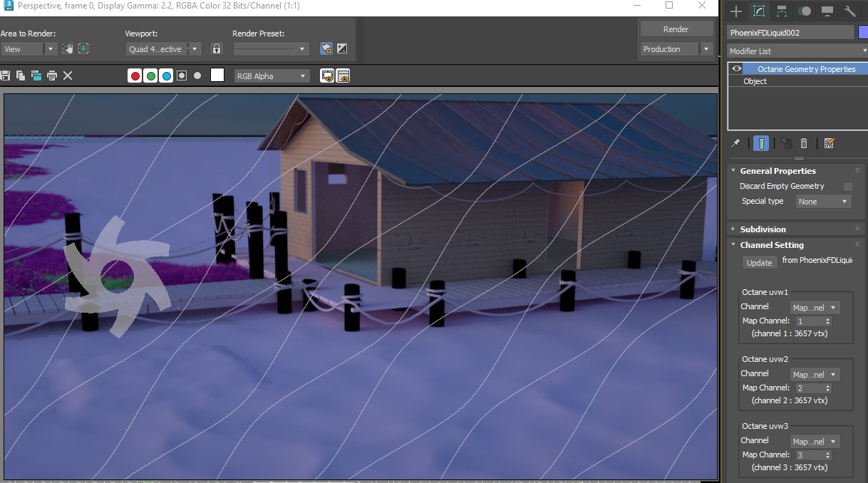Open the Octane uvw1 Channel dropdown
The height and width of the screenshot is (483, 868).
[x=815, y=308]
